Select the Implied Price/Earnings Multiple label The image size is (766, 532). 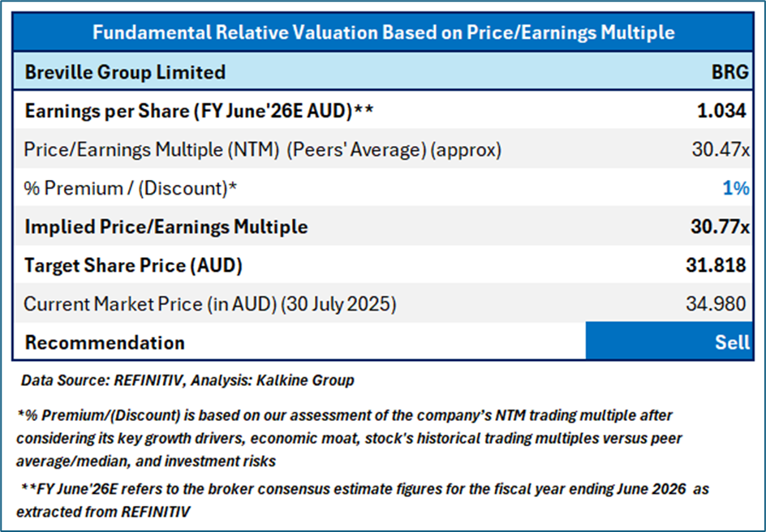coord(166,226)
